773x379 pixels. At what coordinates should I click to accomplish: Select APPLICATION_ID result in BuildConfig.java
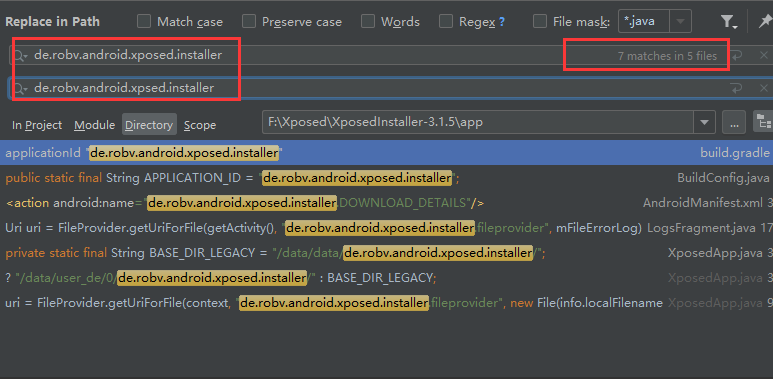(386, 178)
